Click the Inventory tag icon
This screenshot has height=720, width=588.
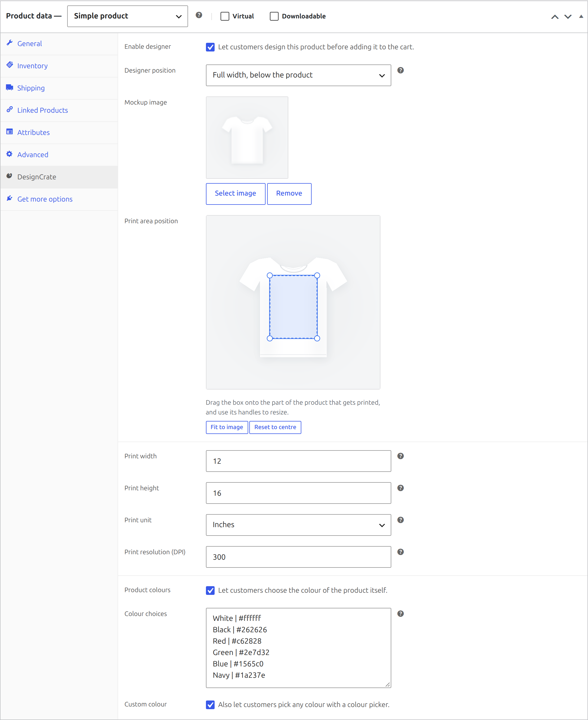[x=9, y=65]
